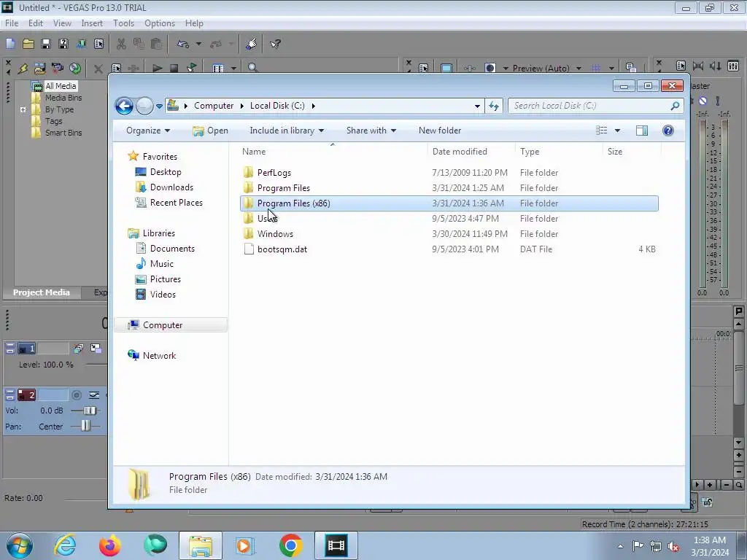Open the recent locations dropdown next to Forward
The width and height of the screenshot is (747, 560).
[159, 106]
